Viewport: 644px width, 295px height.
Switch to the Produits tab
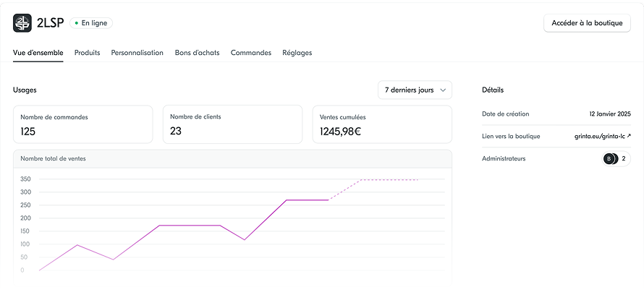[87, 53]
